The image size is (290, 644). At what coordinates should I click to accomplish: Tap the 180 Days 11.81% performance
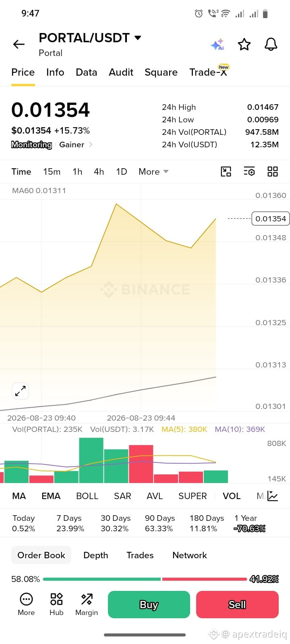207,523
